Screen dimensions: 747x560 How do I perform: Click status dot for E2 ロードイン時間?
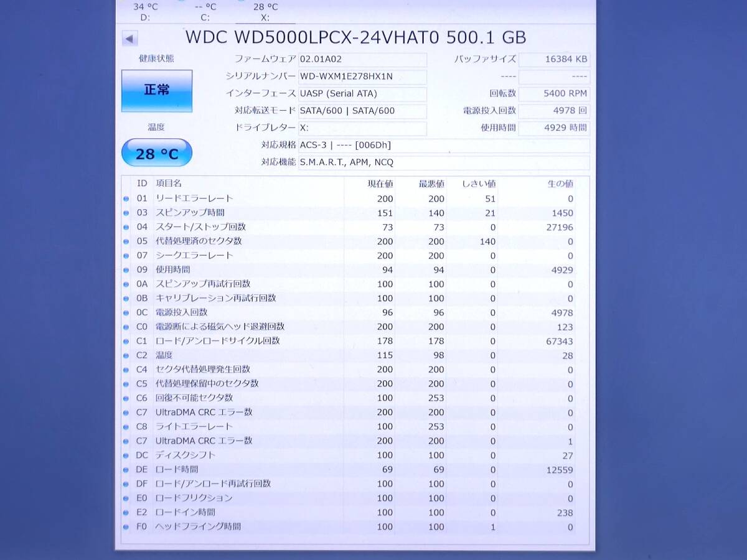click(x=126, y=513)
